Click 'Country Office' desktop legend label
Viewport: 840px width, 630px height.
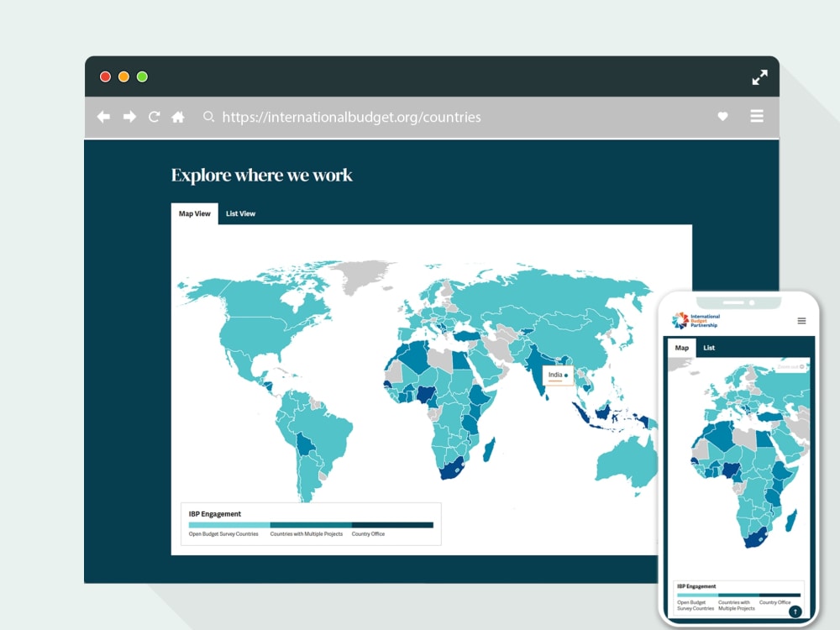[x=368, y=534]
